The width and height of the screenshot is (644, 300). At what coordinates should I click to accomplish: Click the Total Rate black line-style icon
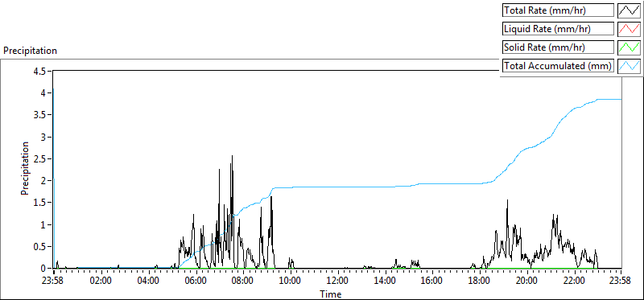629,10
